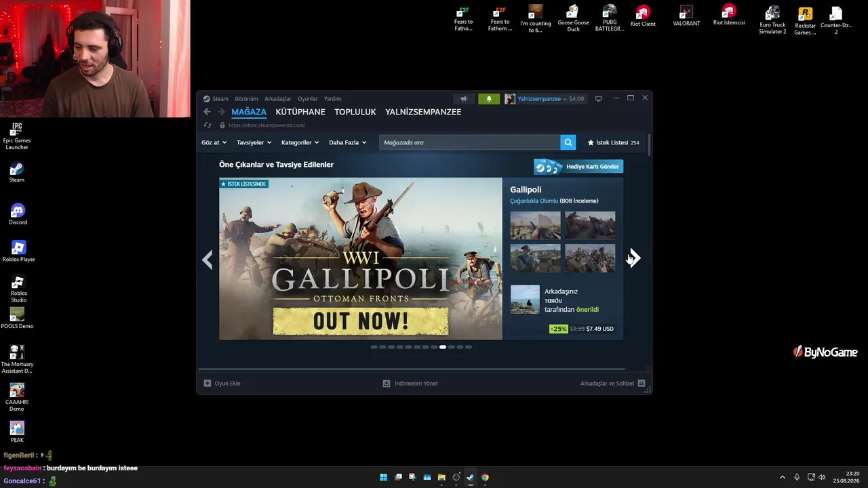
Task: Click the $7.49 USD discounted price
Action: point(599,329)
